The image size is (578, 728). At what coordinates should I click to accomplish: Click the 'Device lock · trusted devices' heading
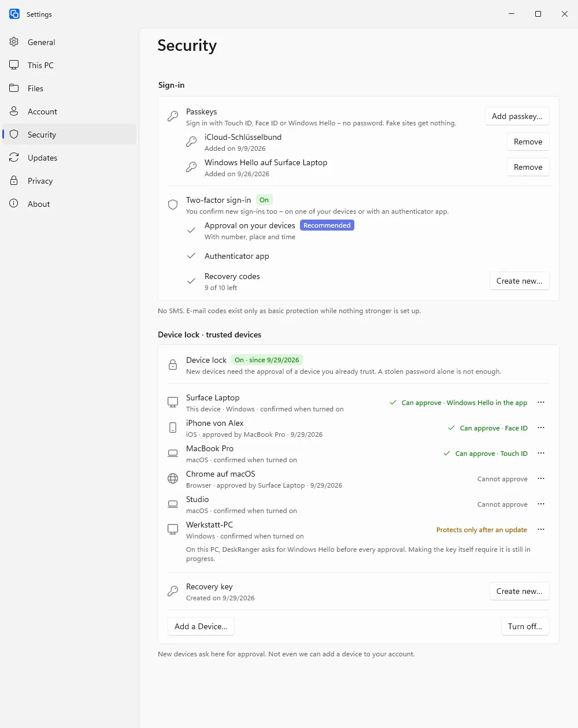click(210, 335)
